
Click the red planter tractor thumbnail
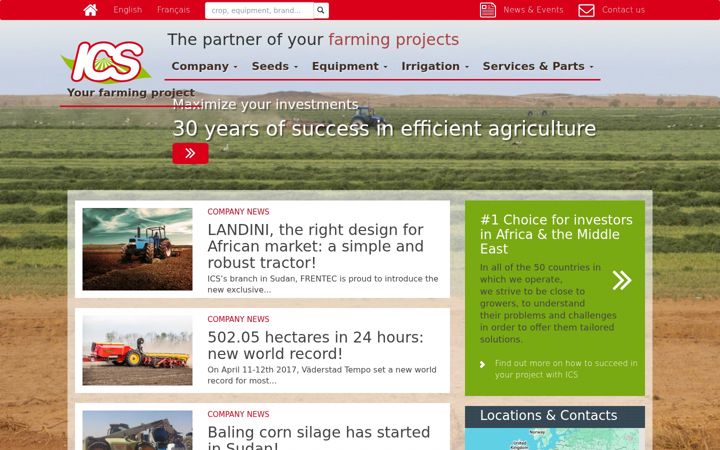pos(137,350)
